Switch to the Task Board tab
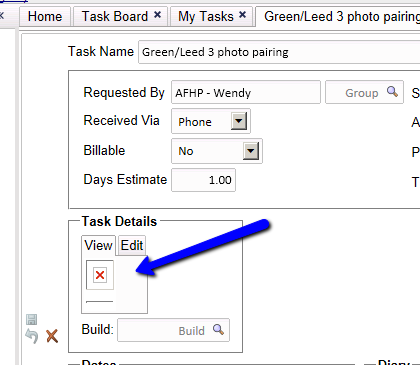The image size is (420, 365). coord(115,16)
